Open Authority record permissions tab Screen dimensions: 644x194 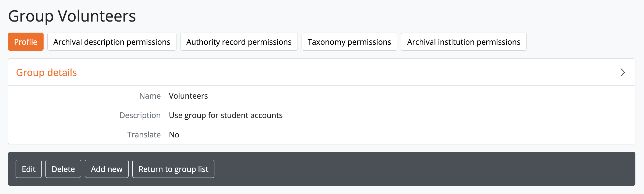(x=239, y=42)
